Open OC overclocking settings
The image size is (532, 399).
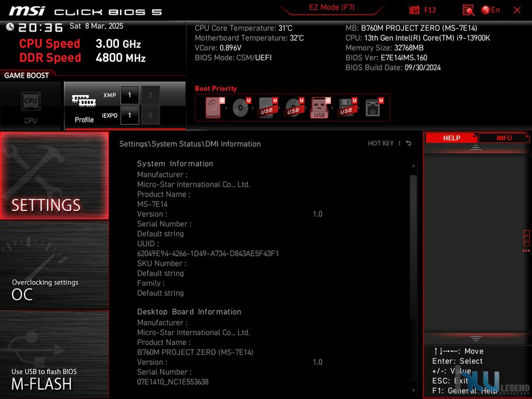pos(55,265)
